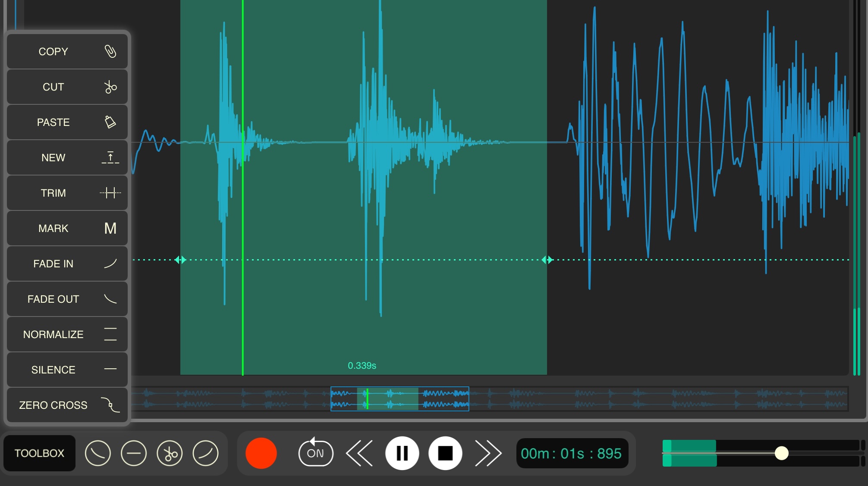
Task: Pause playback with the pause button
Action: click(x=402, y=453)
